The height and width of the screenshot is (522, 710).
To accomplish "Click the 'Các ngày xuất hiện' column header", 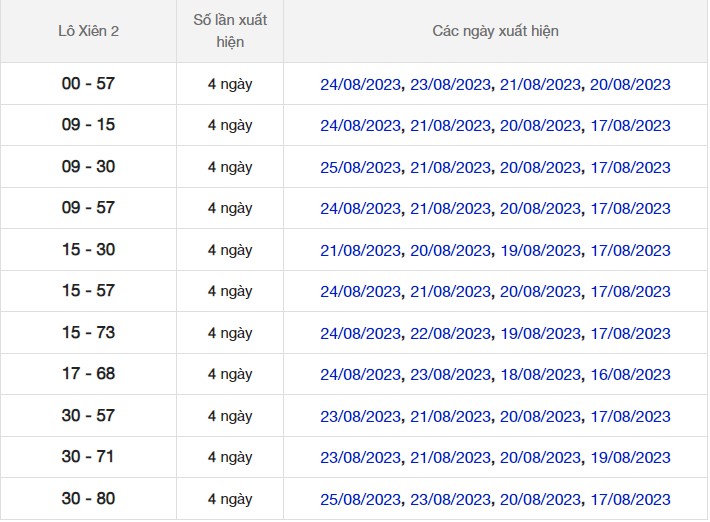I will point(495,31).
